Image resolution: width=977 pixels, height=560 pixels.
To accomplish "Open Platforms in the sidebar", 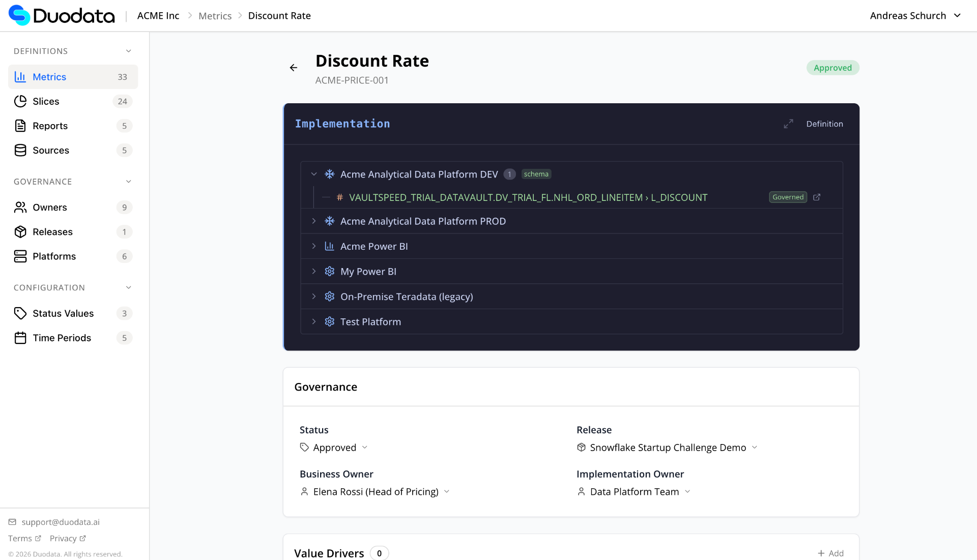I will (x=54, y=256).
